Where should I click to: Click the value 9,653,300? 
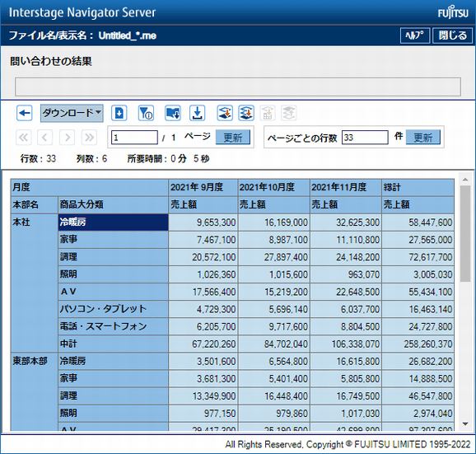click(203, 222)
